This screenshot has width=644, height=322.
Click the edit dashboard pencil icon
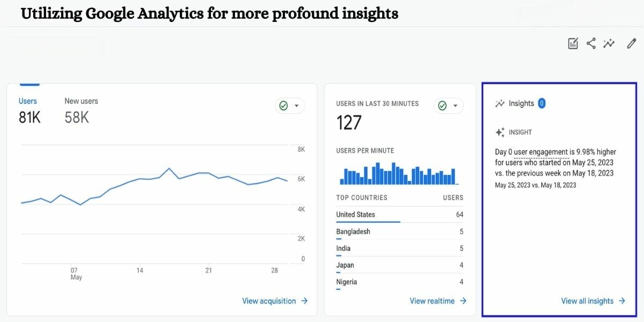(631, 43)
